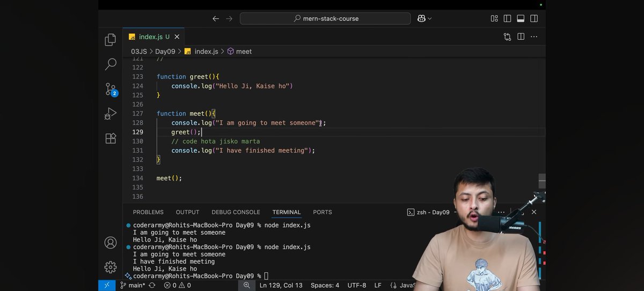
Task: Go back with the left arrow
Action: (216, 18)
